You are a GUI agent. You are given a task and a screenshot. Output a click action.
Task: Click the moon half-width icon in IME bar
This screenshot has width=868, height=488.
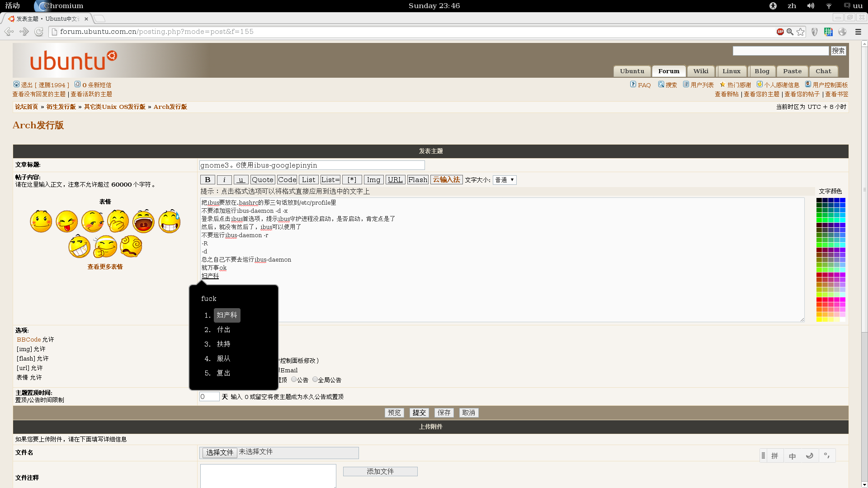[x=809, y=455]
